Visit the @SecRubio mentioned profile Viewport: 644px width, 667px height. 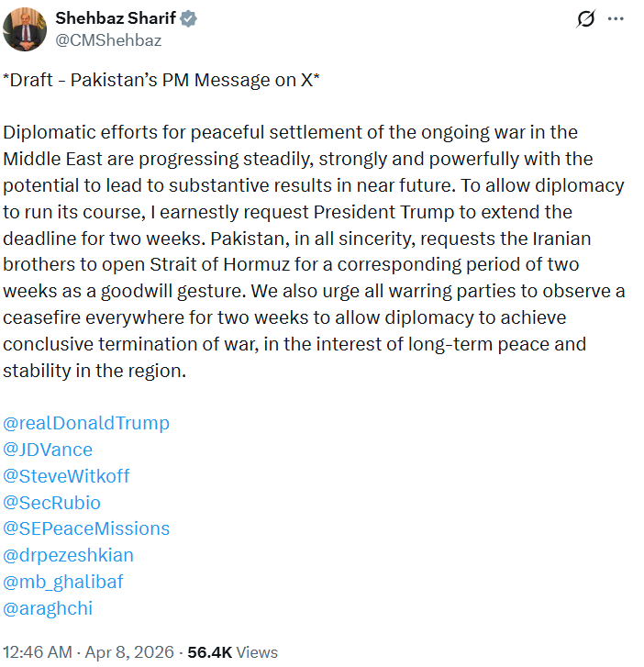coord(52,503)
